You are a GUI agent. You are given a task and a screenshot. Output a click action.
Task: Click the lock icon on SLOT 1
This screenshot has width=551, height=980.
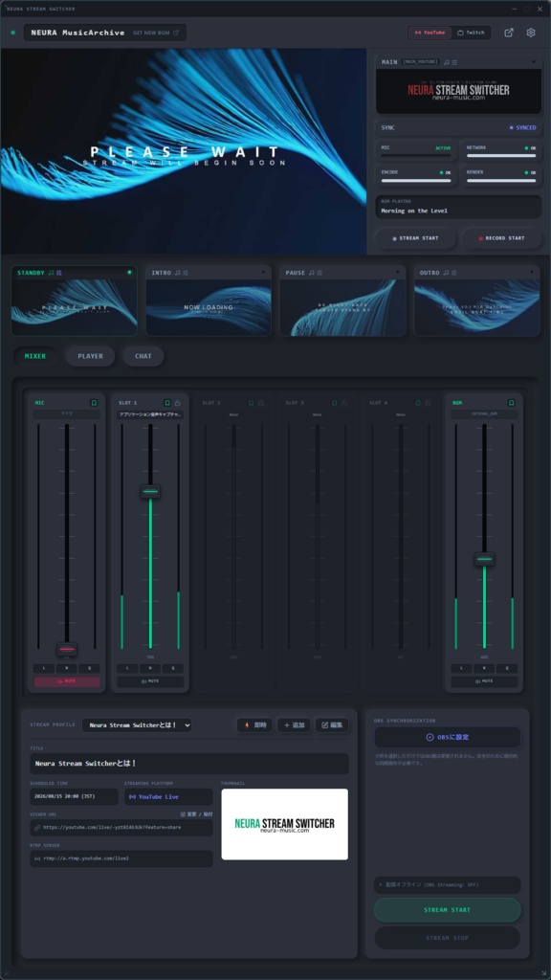[x=177, y=403]
